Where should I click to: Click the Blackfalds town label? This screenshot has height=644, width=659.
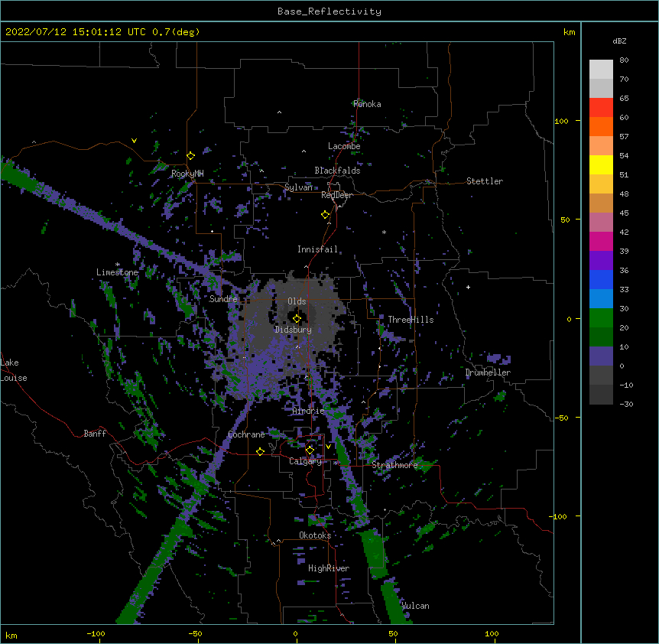pos(337,171)
